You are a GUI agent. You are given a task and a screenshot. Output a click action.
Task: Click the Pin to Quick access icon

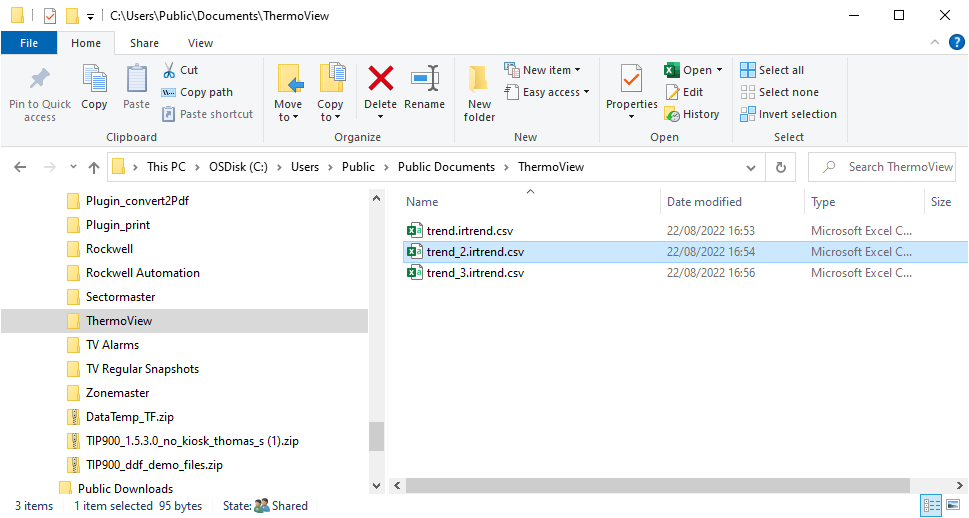click(x=40, y=79)
